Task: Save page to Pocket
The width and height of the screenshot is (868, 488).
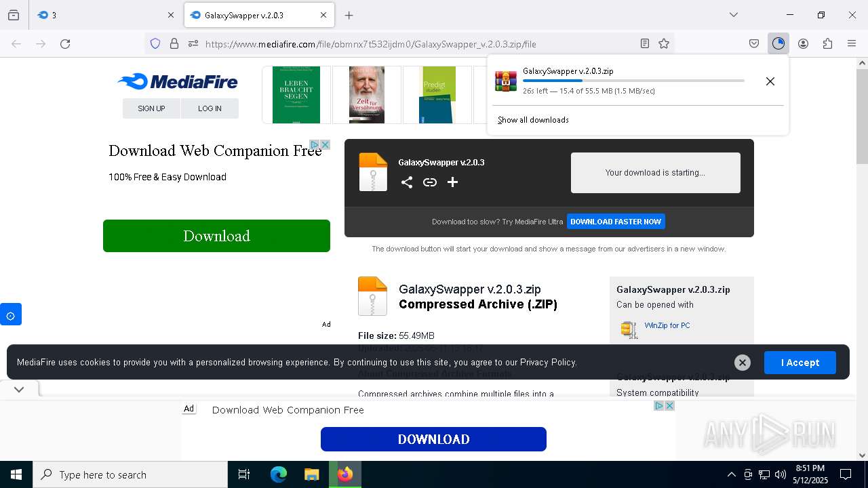Action: click(x=754, y=43)
